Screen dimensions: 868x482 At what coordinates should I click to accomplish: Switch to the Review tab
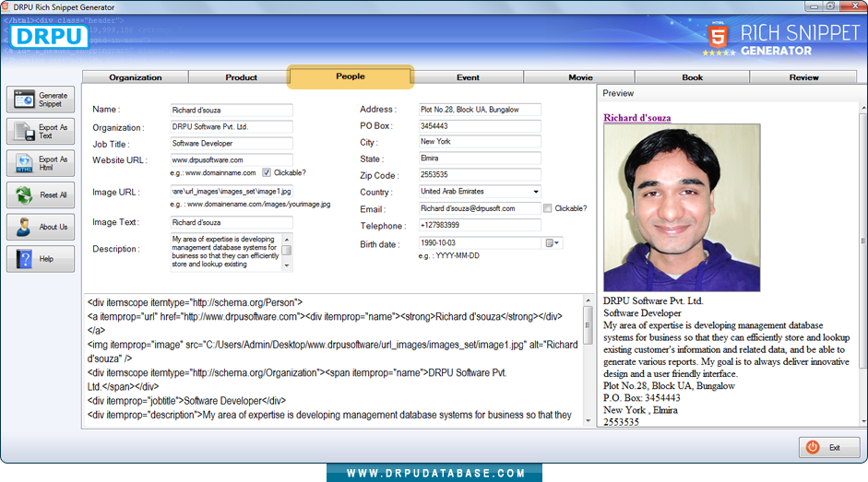[803, 77]
